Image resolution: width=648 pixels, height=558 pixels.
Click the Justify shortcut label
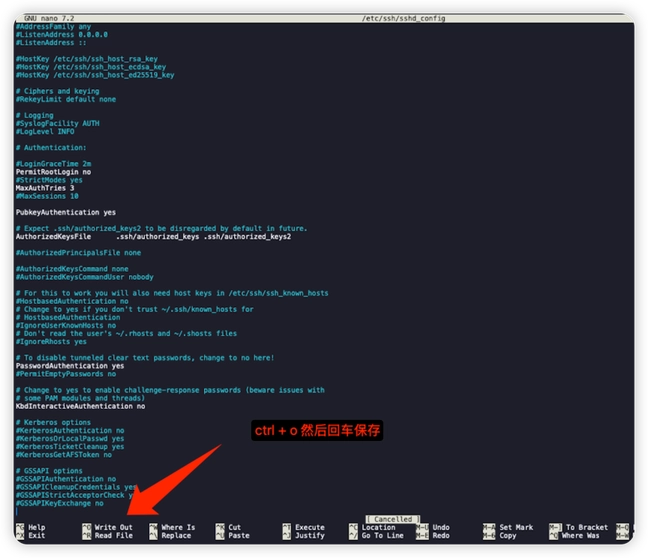(x=310, y=535)
